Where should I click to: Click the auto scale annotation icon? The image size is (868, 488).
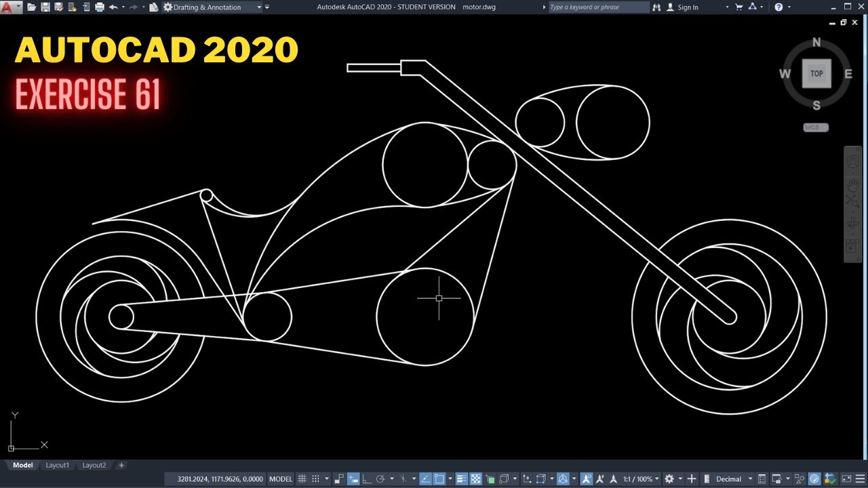(x=600, y=479)
